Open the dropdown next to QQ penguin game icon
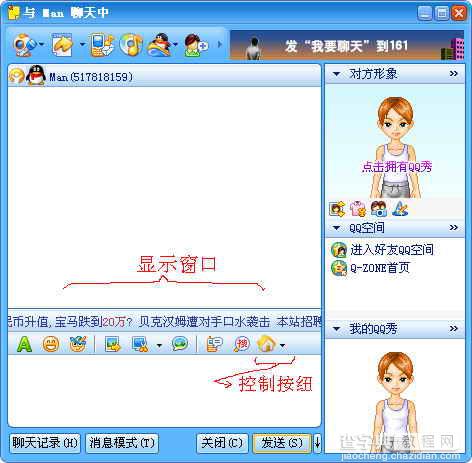Screen dimensions: 472x463 click(x=176, y=44)
